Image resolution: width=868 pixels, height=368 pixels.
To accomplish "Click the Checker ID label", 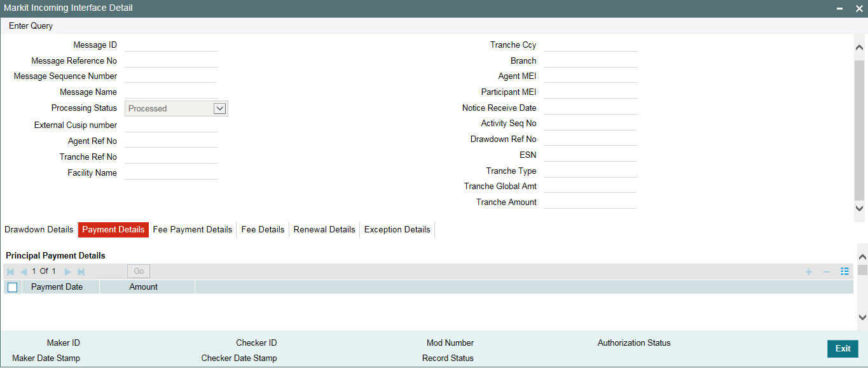I will tap(256, 343).
